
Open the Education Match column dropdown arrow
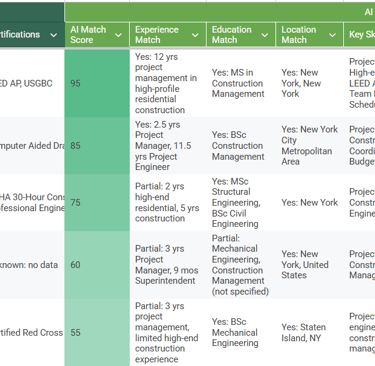[x=265, y=35]
